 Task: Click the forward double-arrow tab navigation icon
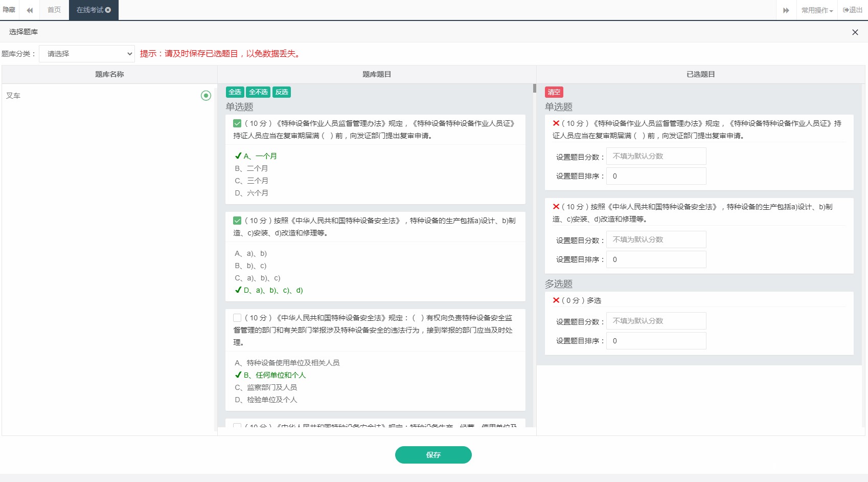(x=786, y=10)
